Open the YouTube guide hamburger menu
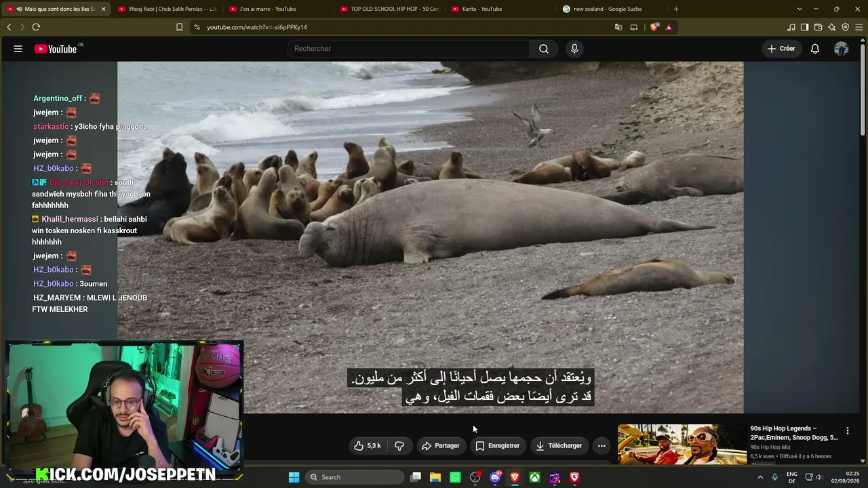 point(18,49)
